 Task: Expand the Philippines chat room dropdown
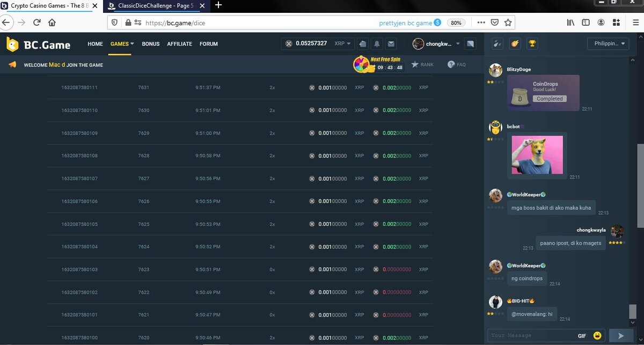coord(608,44)
